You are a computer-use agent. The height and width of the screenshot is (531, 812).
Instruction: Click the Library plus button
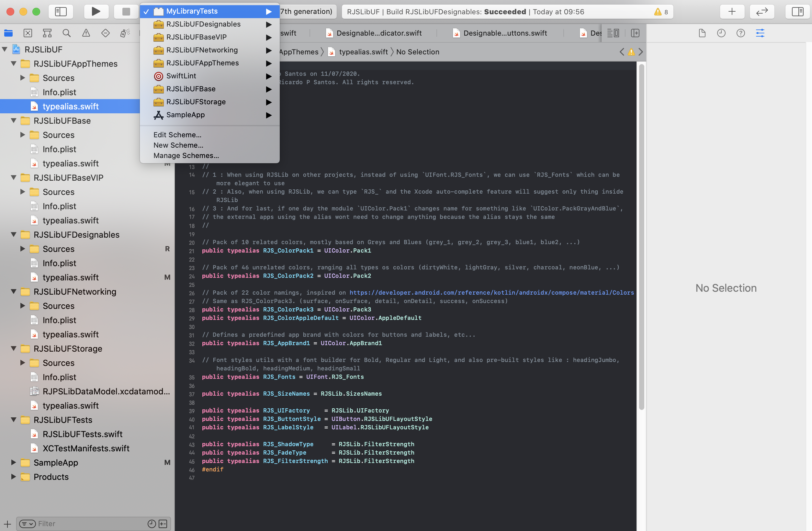pyautogui.click(x=732, y=12)
